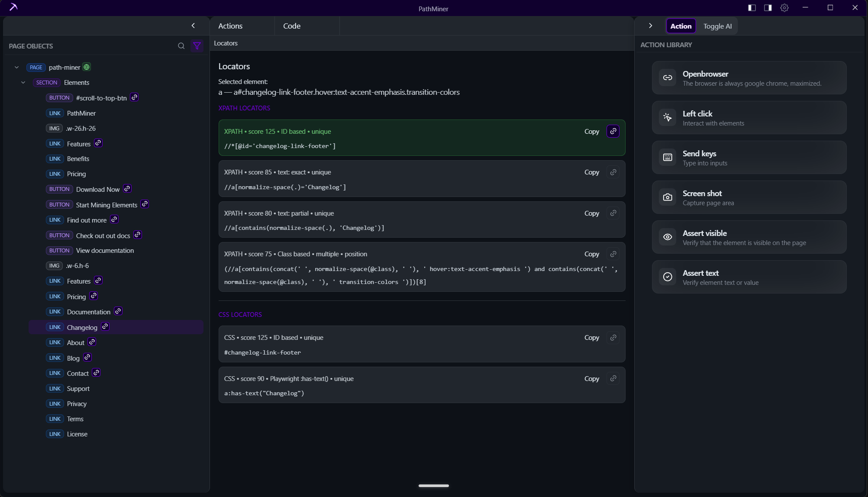Image resolution: width=868 pixels, height=497 pixels.
Task: Click the link icon beside the #changelog-link-footer CSS locator
Action: 613,338
